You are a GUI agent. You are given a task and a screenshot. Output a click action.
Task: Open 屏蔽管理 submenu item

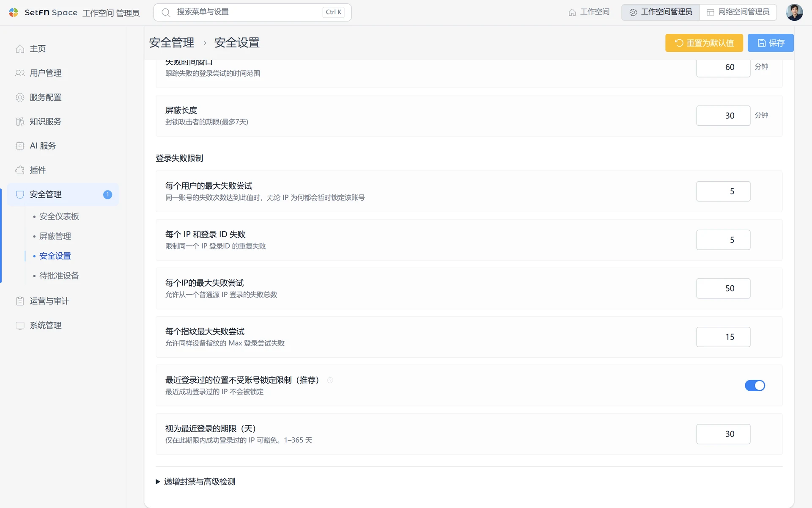click(x=55, y=236)
